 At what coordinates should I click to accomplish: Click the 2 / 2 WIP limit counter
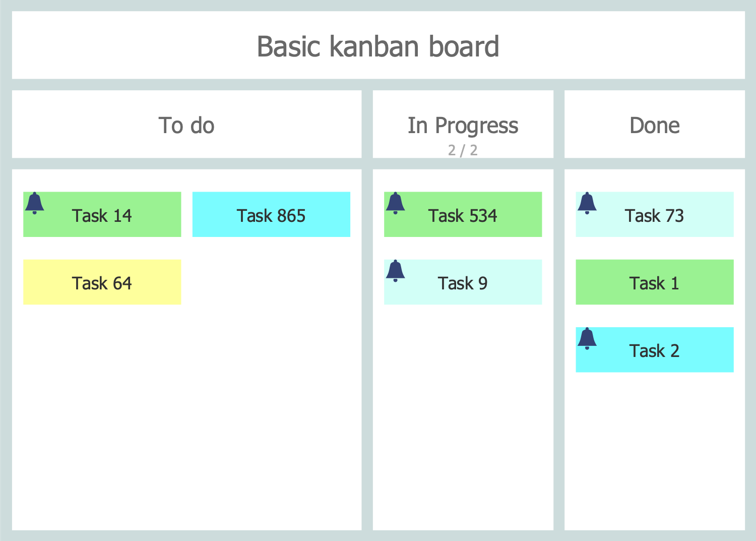pos(463,150)
